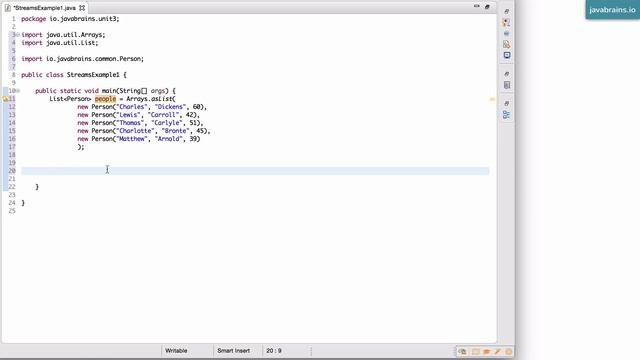The image size is (640, 360).
Task: Click the Writable status field
Action: pyautogui.click(x=176, y=351)
